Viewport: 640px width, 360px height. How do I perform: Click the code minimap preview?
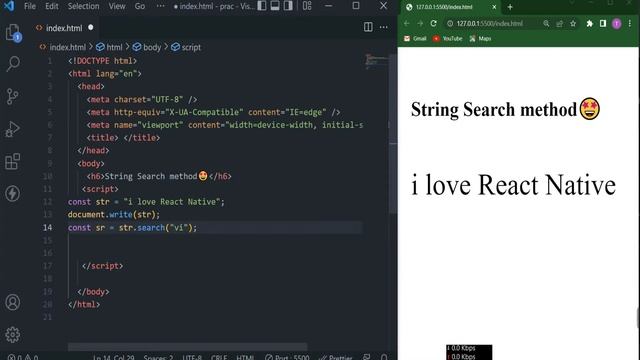(376, 61)
